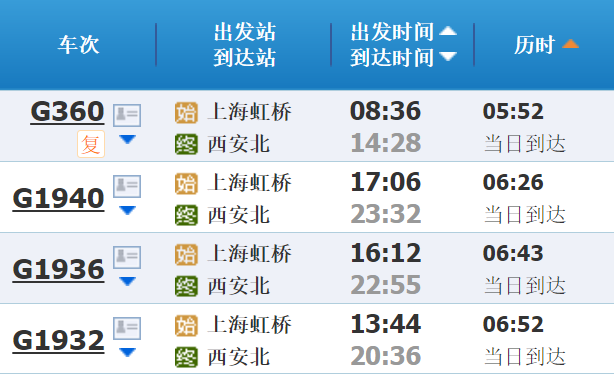Image resolution: width=614 pixels, height=374 pixels.
Task: Click 上海虹桥 station in G360 row
Action: pyautogui.click(x=249, y=112)
